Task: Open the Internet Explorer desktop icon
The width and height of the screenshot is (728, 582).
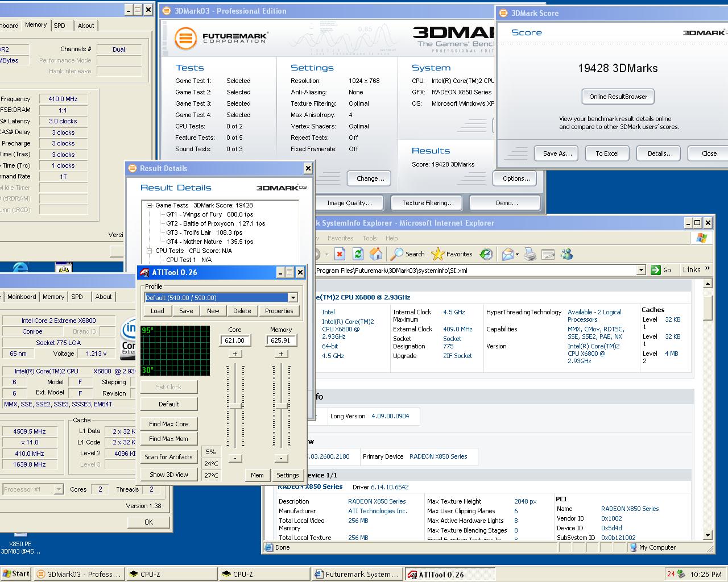Action: pyautogui.click(x=19, y=268)
